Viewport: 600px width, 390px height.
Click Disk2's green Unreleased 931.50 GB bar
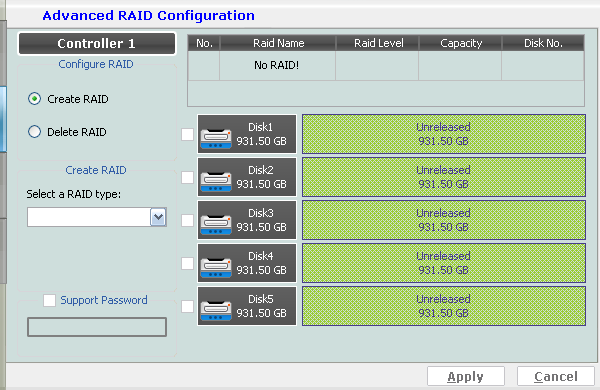443,177
